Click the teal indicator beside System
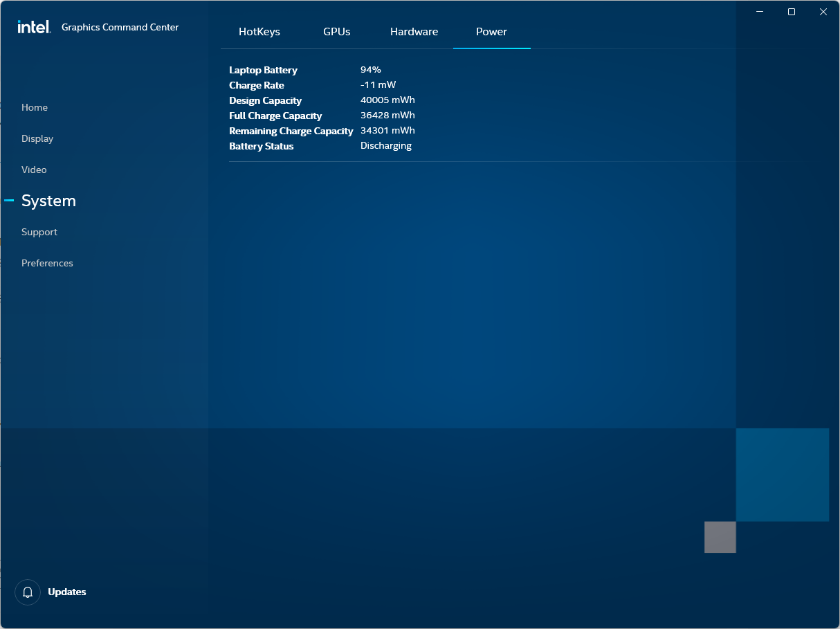Screen dimensions: 840x629 pos(8,200)
